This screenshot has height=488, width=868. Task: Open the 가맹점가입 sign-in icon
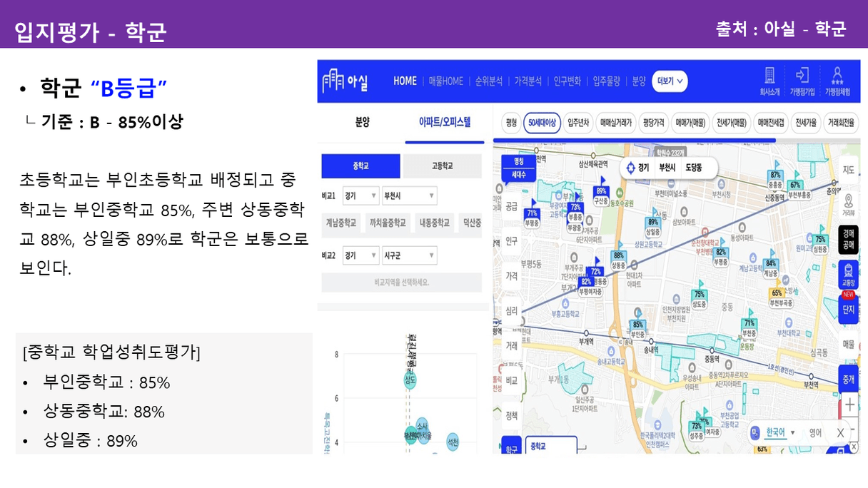[x=802, y=74]
